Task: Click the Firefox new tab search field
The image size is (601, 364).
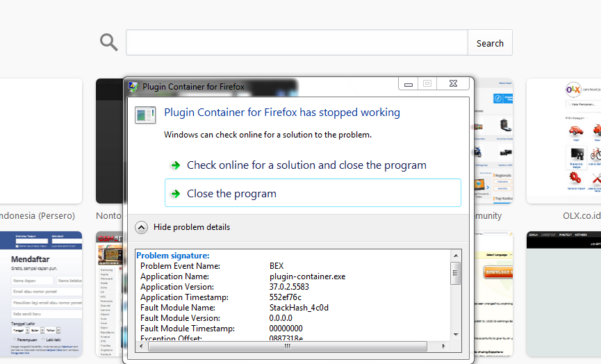Action: (x=297, y=42)
